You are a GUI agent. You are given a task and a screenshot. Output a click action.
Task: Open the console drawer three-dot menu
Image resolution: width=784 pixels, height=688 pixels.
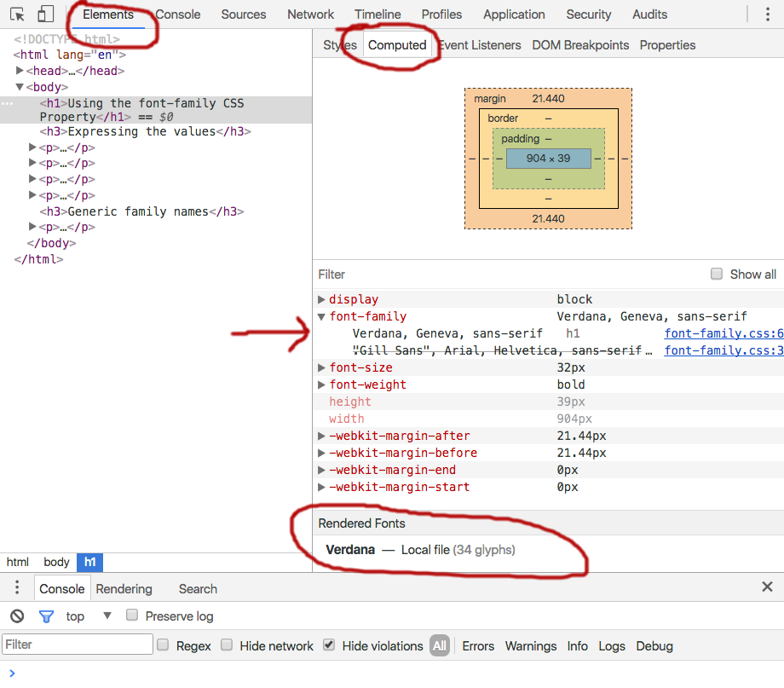point(17,587)
